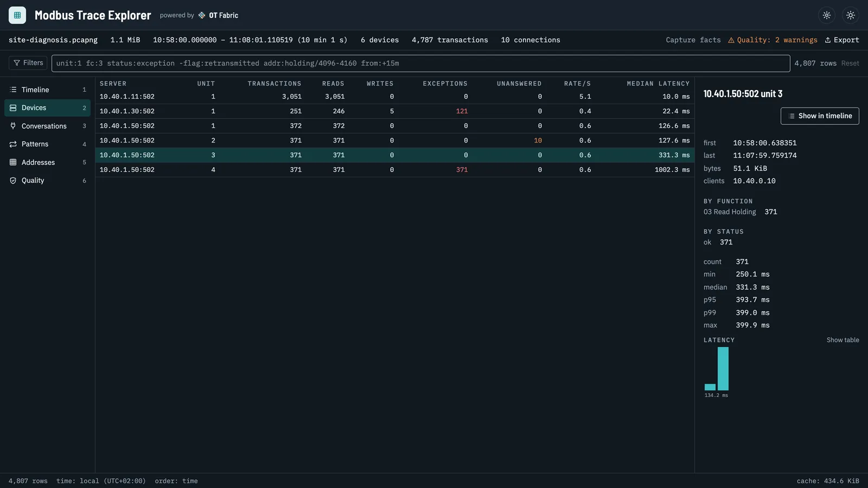This screenshot has width=868, height=488.
Task: Click Show in timeline button
Action: 820,116
